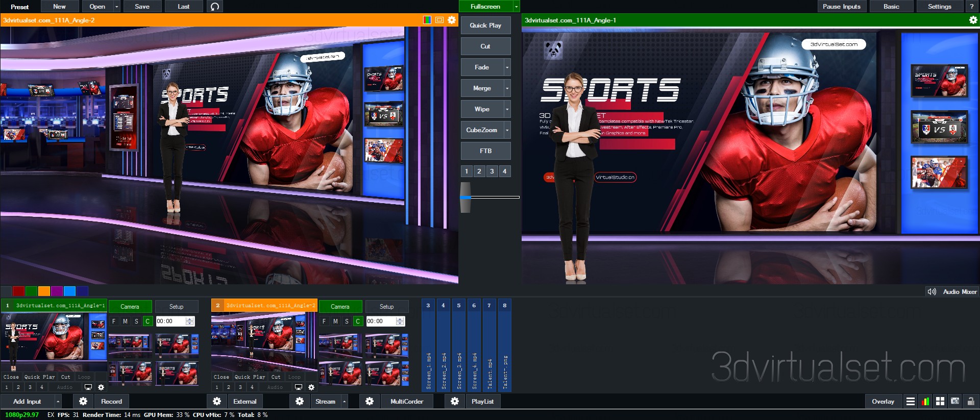980x420 pixels.
Task: Select input tab 8 Talent-.png
Action: (x=505, y=345)
